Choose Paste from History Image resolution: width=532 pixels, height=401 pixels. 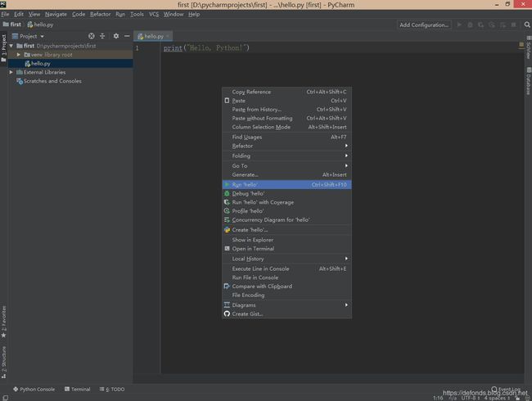286,110
